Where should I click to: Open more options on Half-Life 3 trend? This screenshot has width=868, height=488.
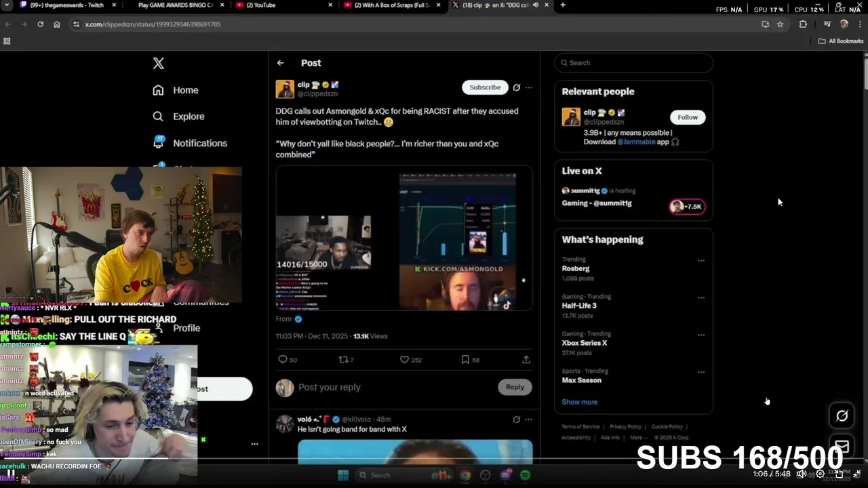[701, 298]
